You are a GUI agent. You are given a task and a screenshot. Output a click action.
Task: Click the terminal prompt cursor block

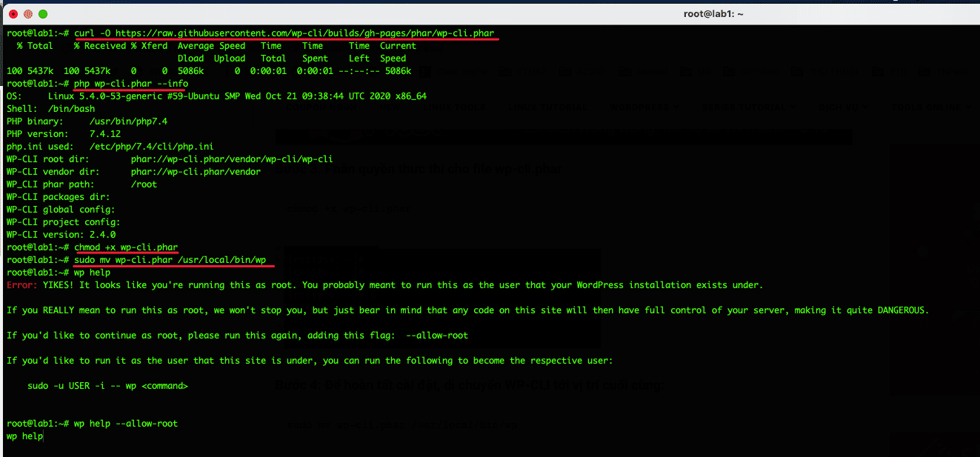tap(43, 436)
